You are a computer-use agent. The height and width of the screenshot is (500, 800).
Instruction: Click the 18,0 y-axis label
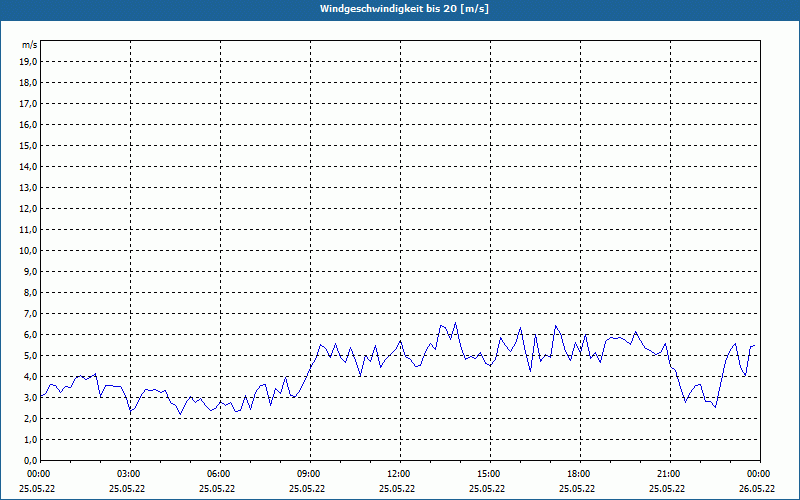[28, 83]
